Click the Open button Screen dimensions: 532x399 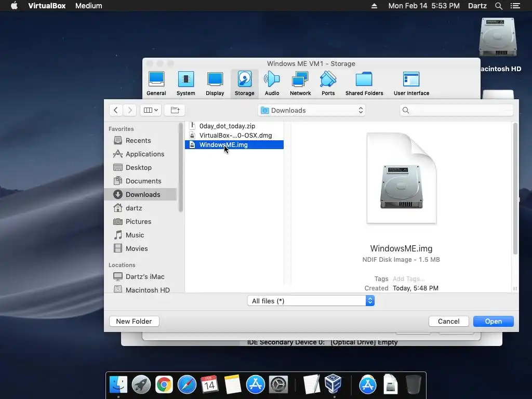(494, 321)
